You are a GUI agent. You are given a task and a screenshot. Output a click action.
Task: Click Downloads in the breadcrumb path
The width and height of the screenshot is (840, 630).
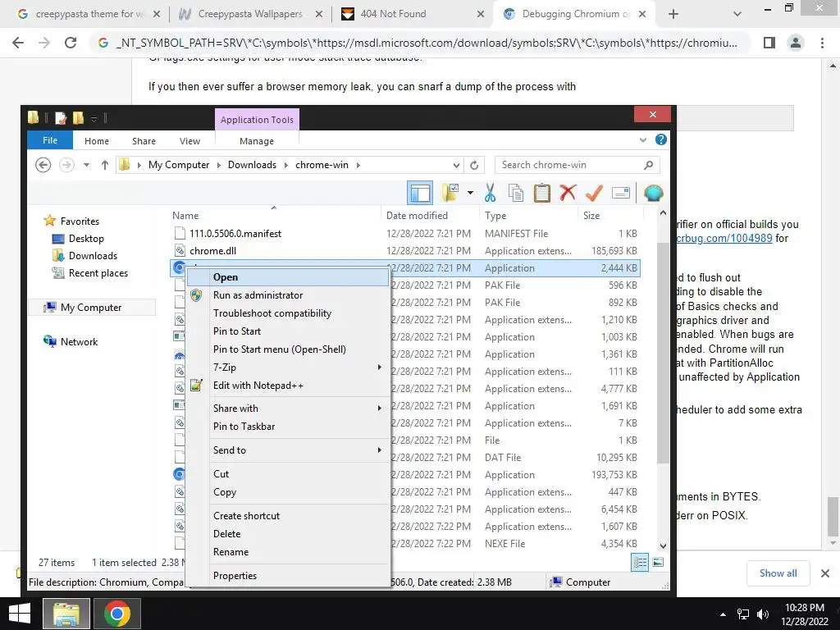[252, 165]
